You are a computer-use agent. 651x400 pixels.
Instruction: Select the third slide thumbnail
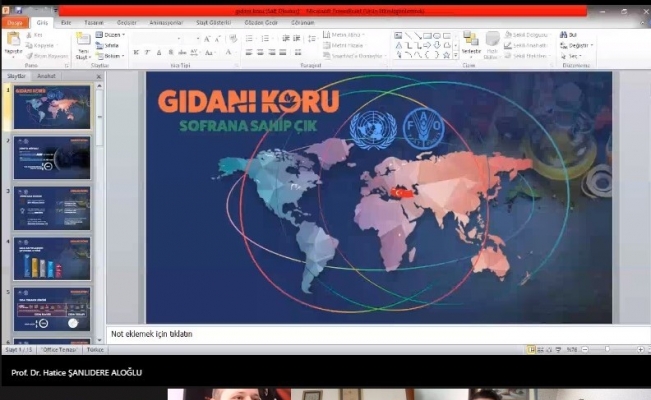[52, 208]
